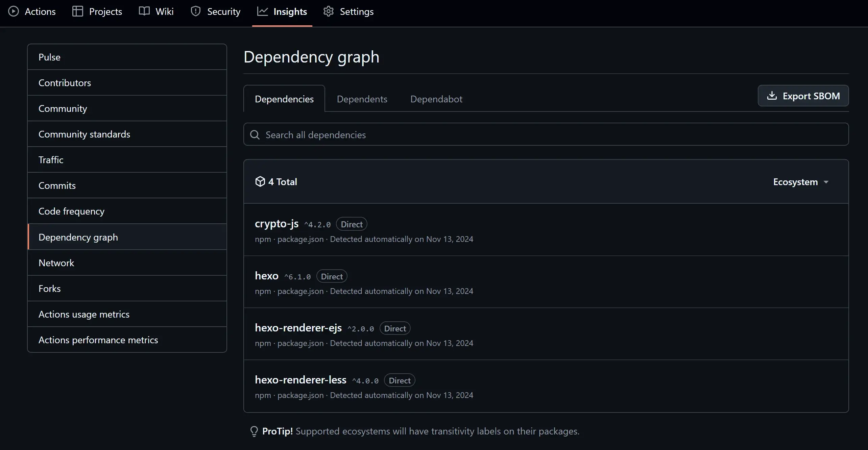This screenshot has width=868, height=450.
Task: Go to Traffic insights page
Action: tap(51, 160)
